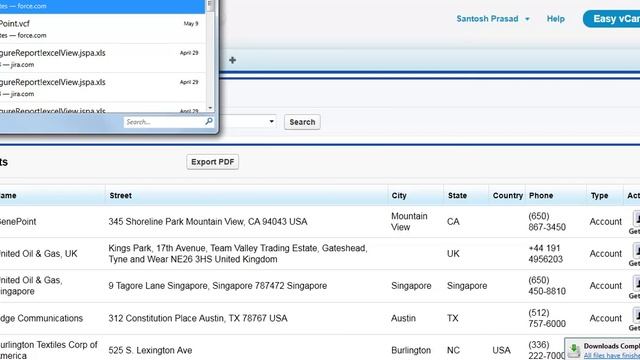Get vCard icon for GenePoint row
The height and width of the screenshot is (360, 640).
(636, 218)
